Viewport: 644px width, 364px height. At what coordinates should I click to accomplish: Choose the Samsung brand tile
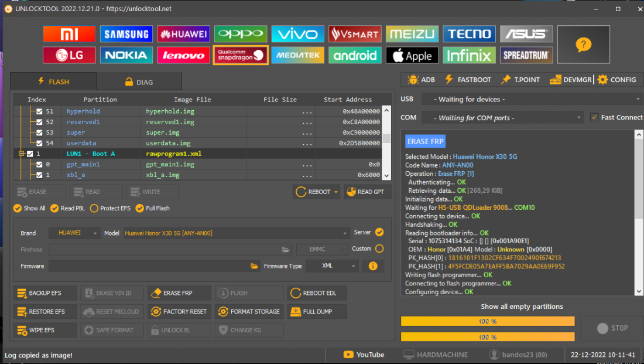point(126,34)
